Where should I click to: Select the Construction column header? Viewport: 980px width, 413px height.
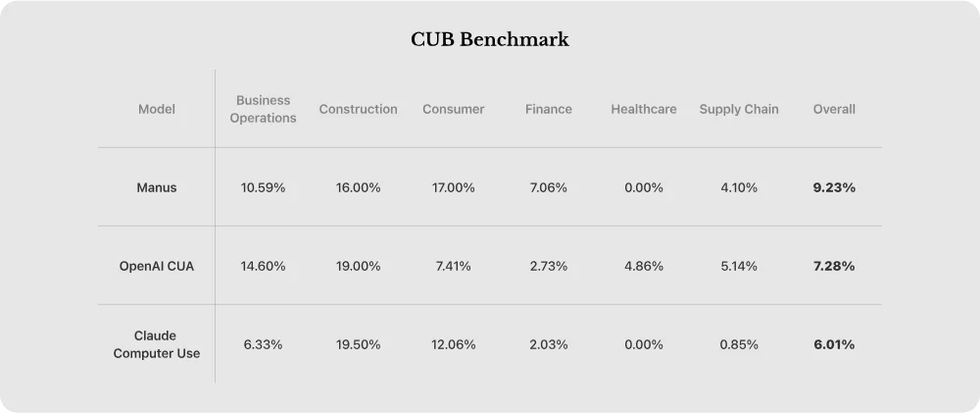358,109
